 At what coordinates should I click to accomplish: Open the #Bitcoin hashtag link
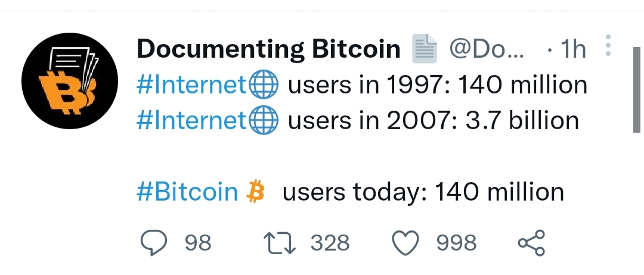coord(187,192)
